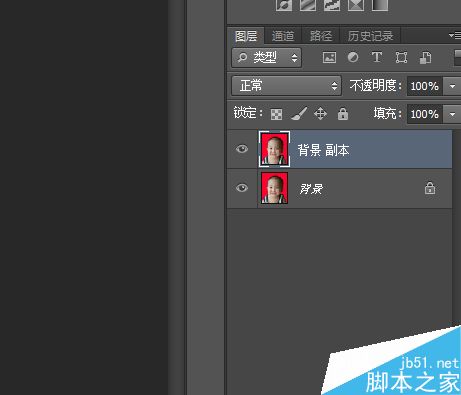Image resolution: width=461 pixels, height=395 pixels.
Task: Open the layers panel flyout menu
Action: point(455,35)
